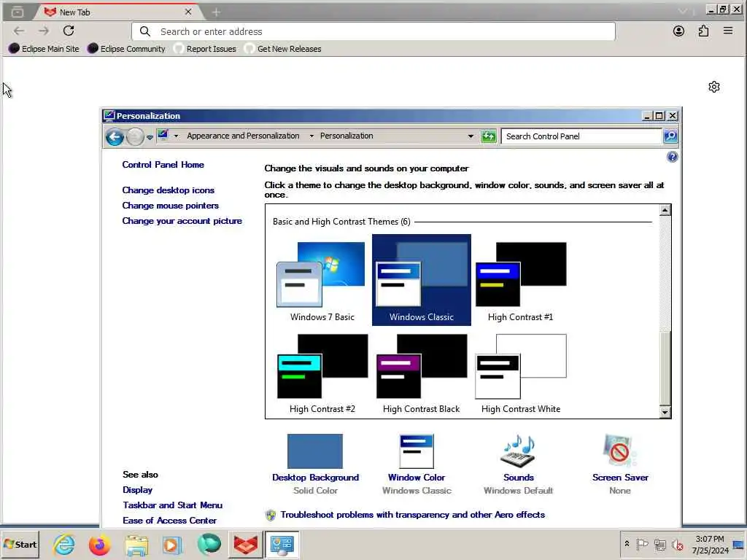Switch to Control Panel taskbar button
Viewport: 747px width, 560px height.
282,545
